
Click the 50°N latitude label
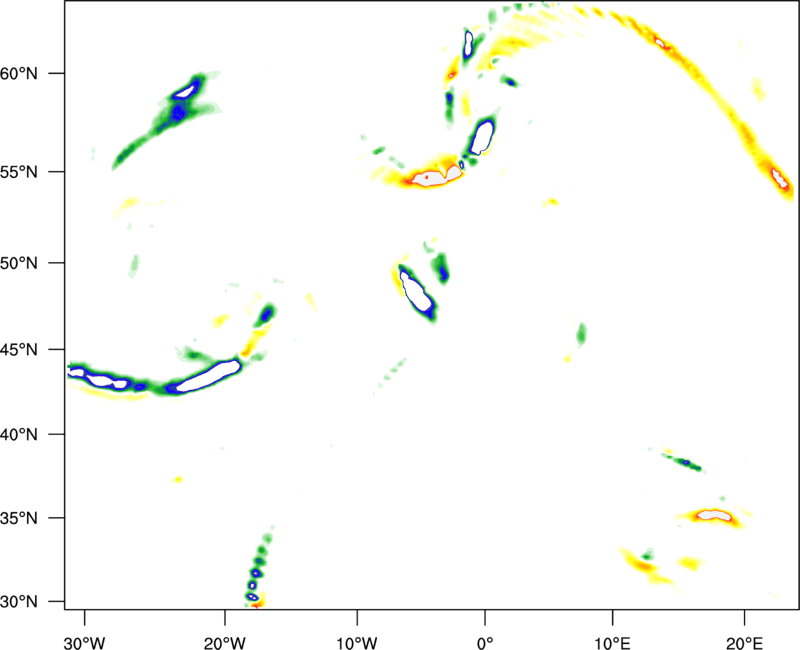(x=19, y=263)
